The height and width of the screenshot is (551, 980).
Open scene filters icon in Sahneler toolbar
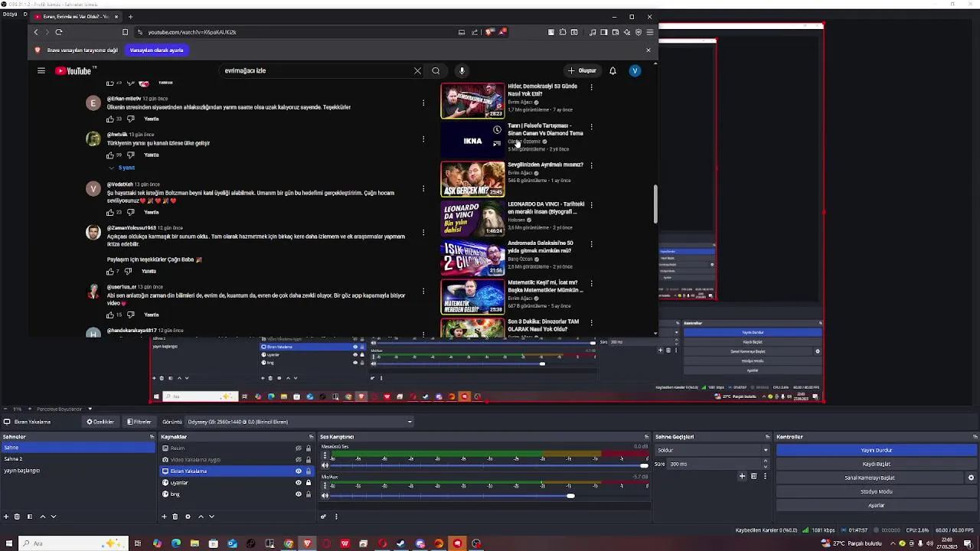coord(30,517)
